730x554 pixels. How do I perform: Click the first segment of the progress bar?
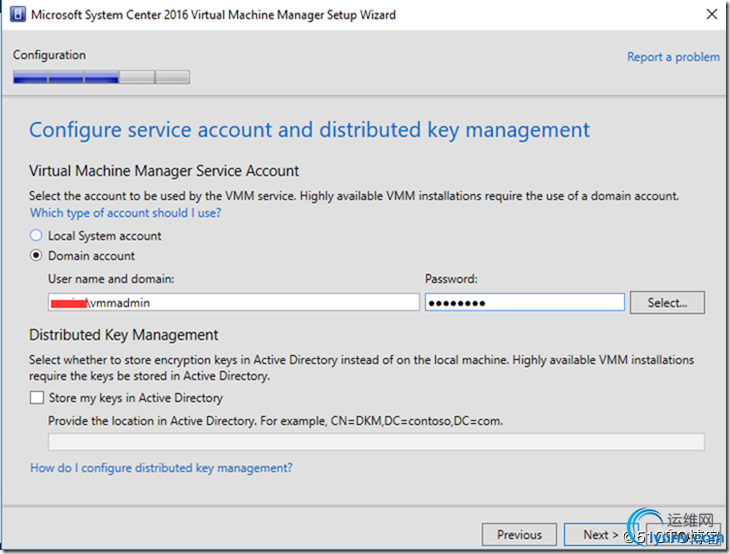(x=29, y=77)
